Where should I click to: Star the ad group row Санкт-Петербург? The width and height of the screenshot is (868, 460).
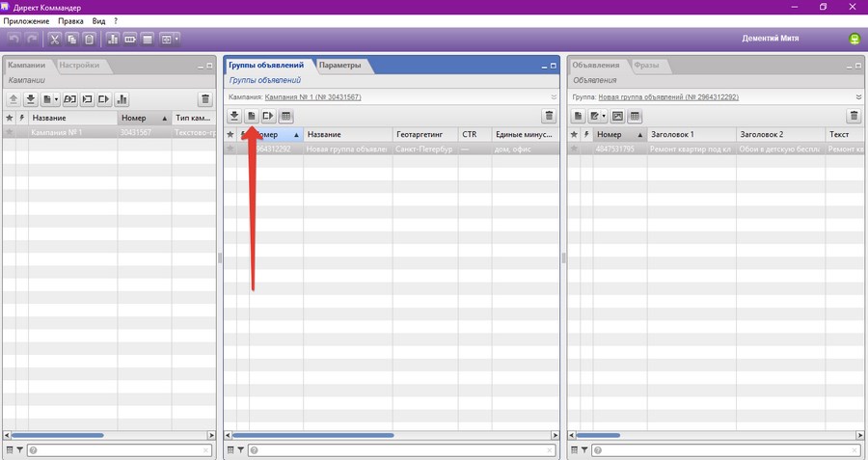pyautogui.click(x=231, y=149)
